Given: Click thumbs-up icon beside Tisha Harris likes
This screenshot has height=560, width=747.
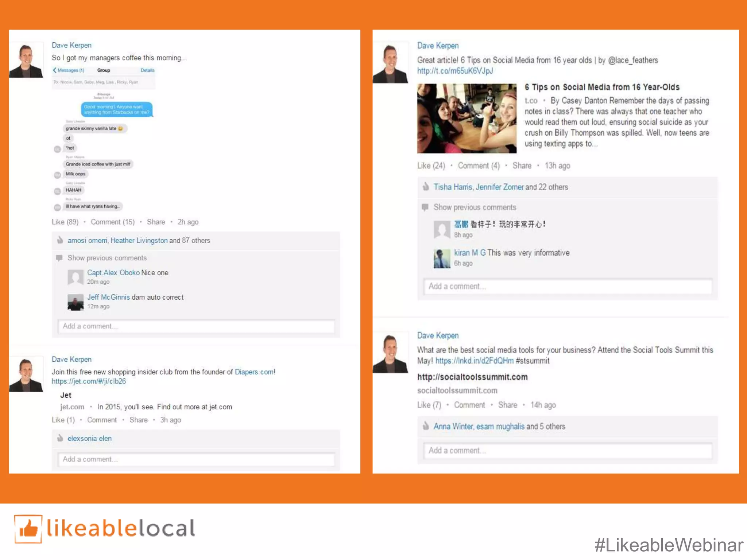Looking at the screenshot, I should [x=426, y=186].
